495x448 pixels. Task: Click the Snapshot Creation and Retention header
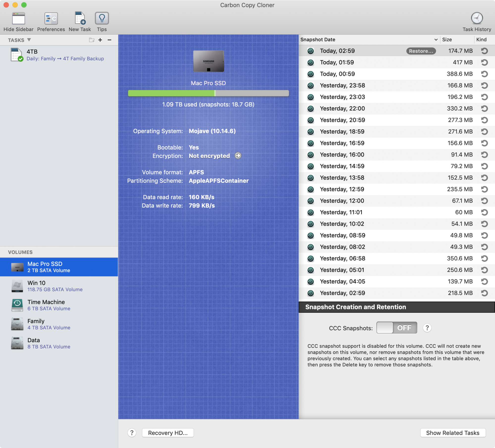click(x=397, y=307)
